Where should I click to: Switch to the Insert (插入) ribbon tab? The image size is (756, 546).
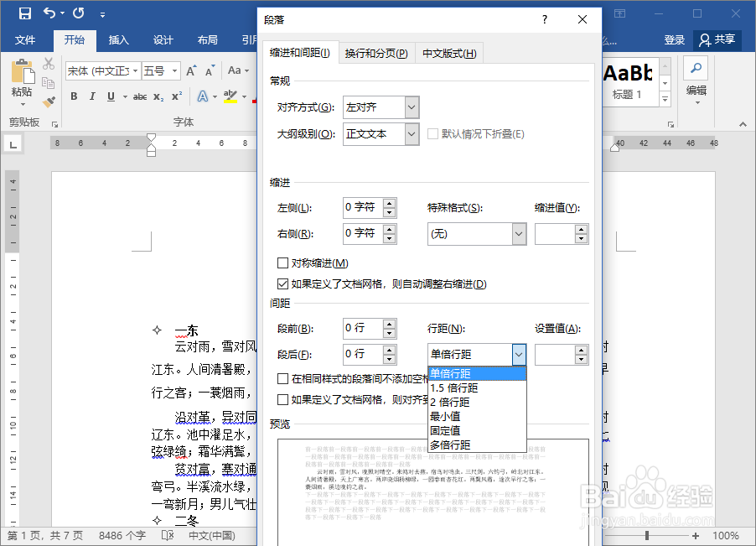[x=119, y=40]
